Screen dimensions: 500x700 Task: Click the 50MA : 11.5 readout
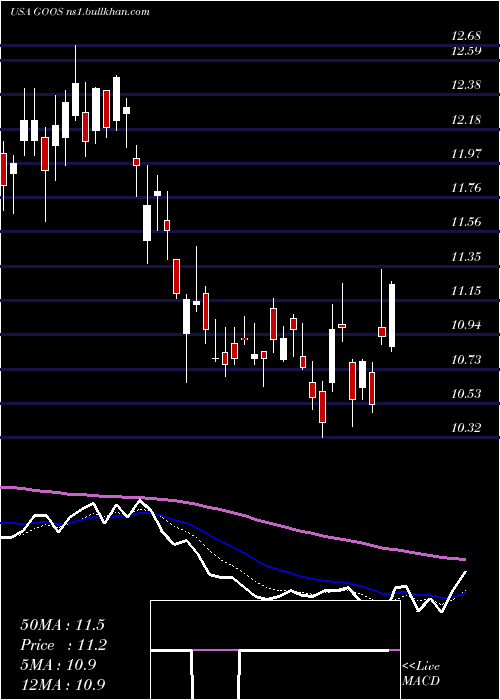62,625
